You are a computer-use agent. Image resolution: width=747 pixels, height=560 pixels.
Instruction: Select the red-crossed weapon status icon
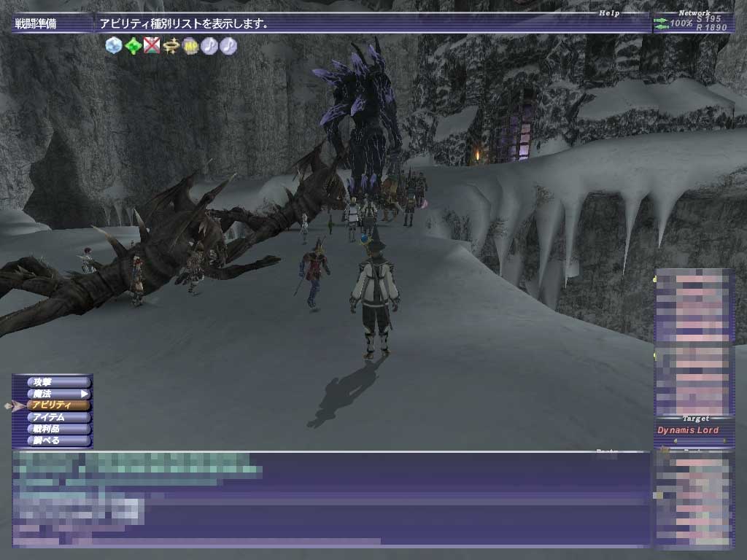(152, 46)
